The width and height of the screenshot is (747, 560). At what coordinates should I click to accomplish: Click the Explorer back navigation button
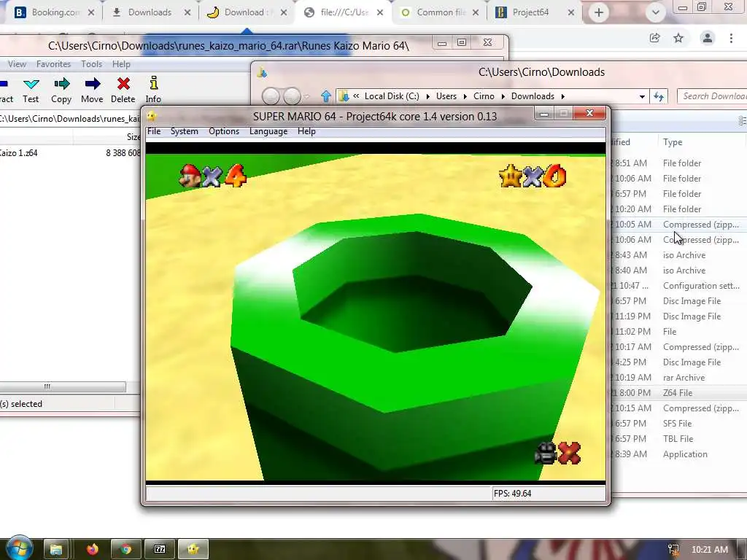tap(271, 97)
